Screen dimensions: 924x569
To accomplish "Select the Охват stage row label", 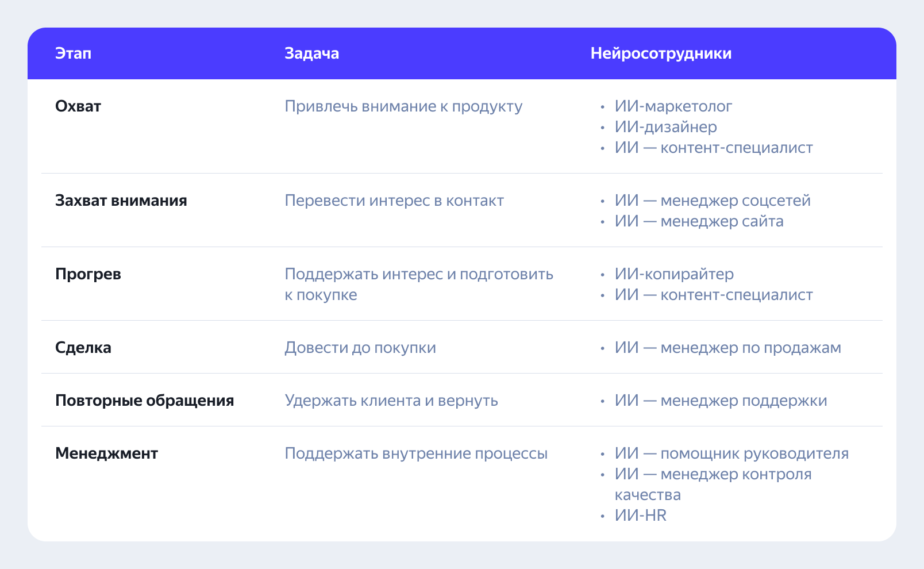I will (x=78, y=106).
